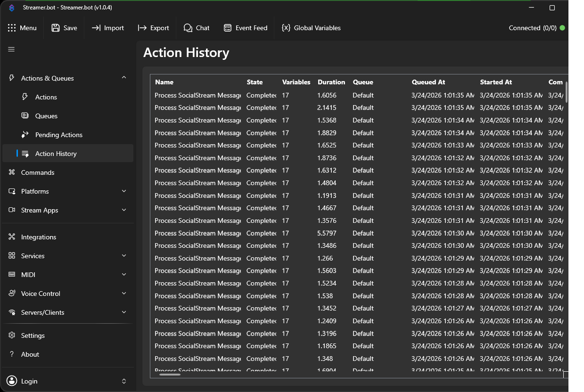
Task: Collapse the Actions & Queues section
Action: tap(123, 78)
